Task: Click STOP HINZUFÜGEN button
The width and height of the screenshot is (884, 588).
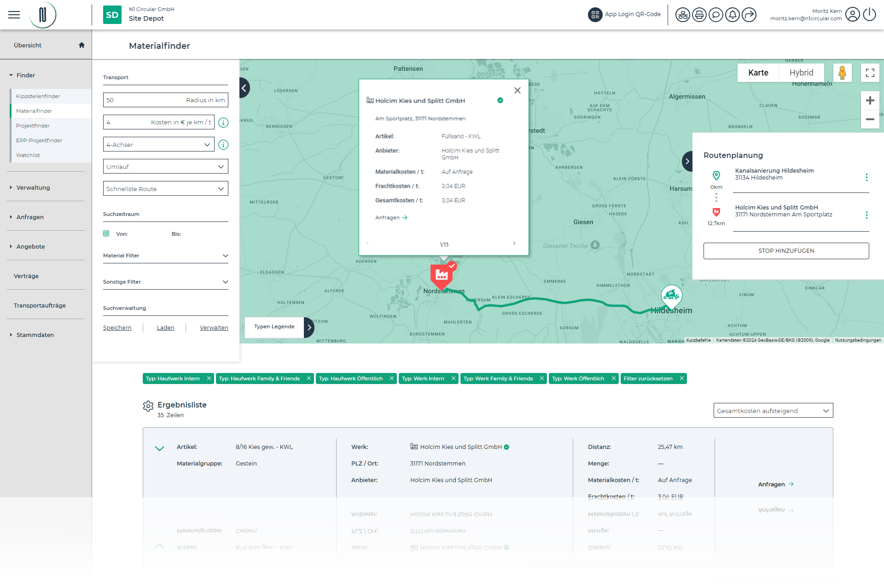Action: coord(786,251)
